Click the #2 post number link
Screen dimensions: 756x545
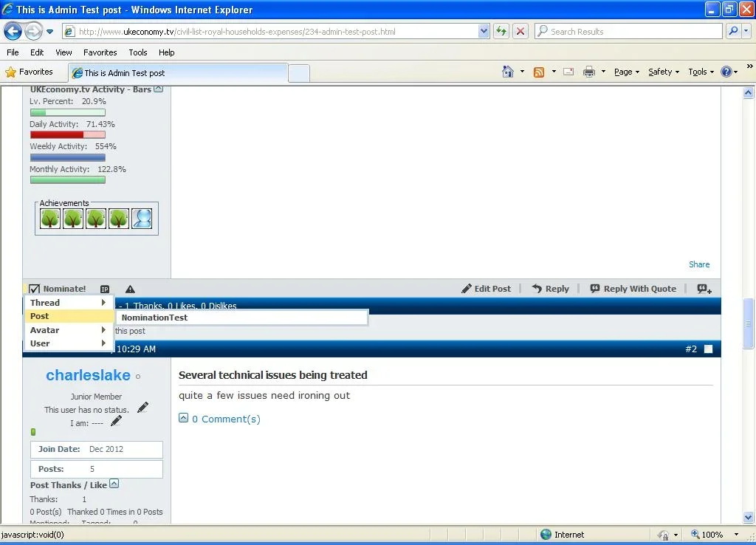[x=691, y=349]
